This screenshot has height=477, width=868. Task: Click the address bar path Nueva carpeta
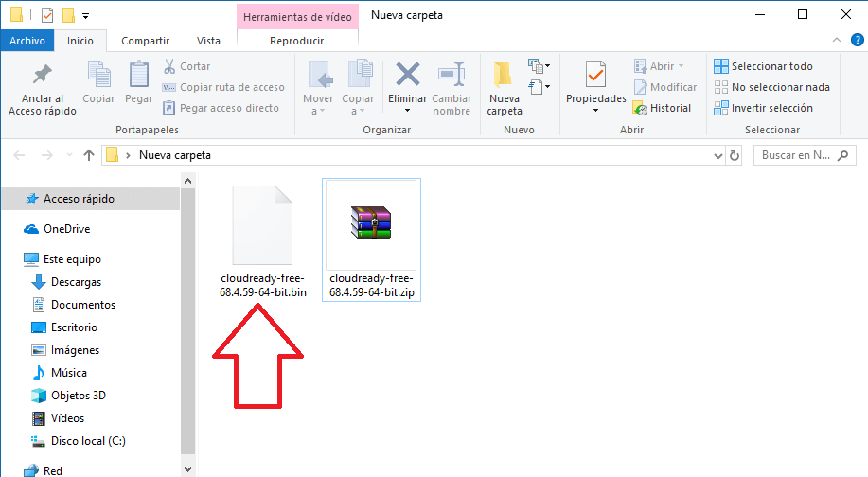[x=175, y=155]
